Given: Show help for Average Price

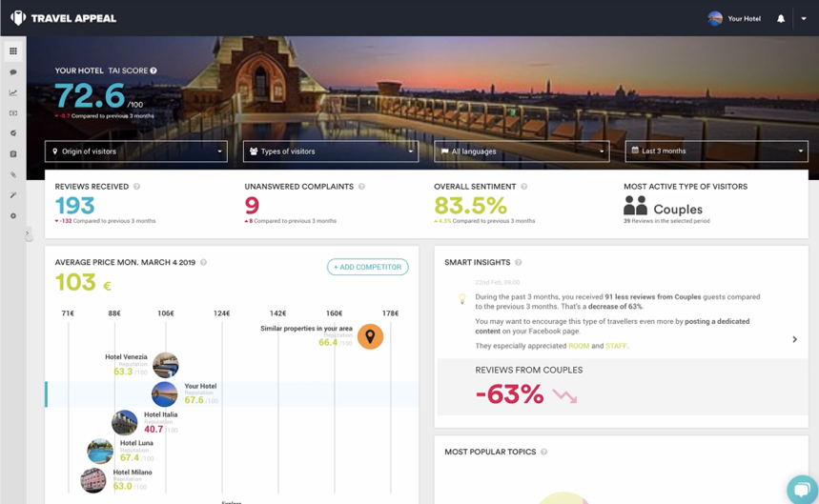Looking at the screenshot, I should [x=204, y=262].
